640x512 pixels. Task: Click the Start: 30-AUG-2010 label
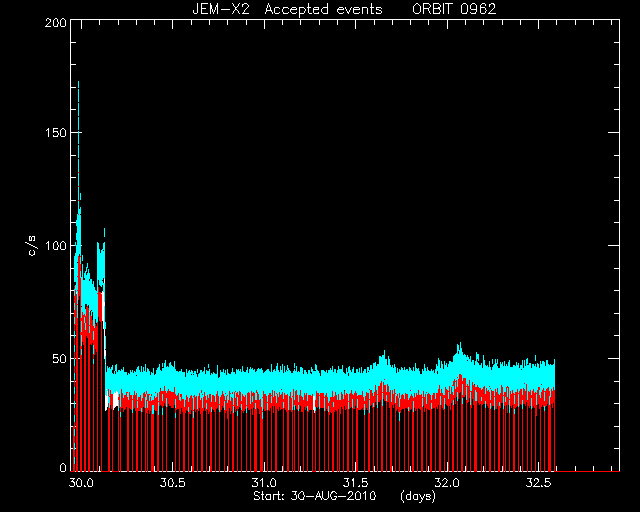coord(315,496)
